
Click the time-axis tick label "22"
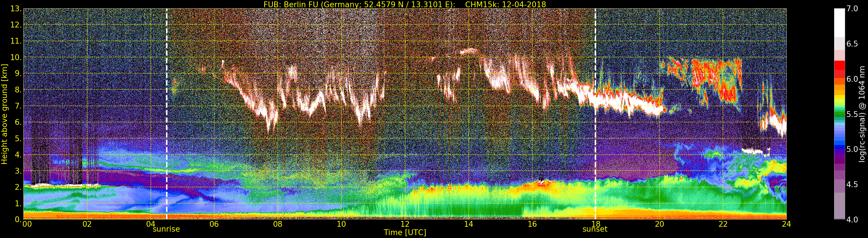click(x=723, y=224)
